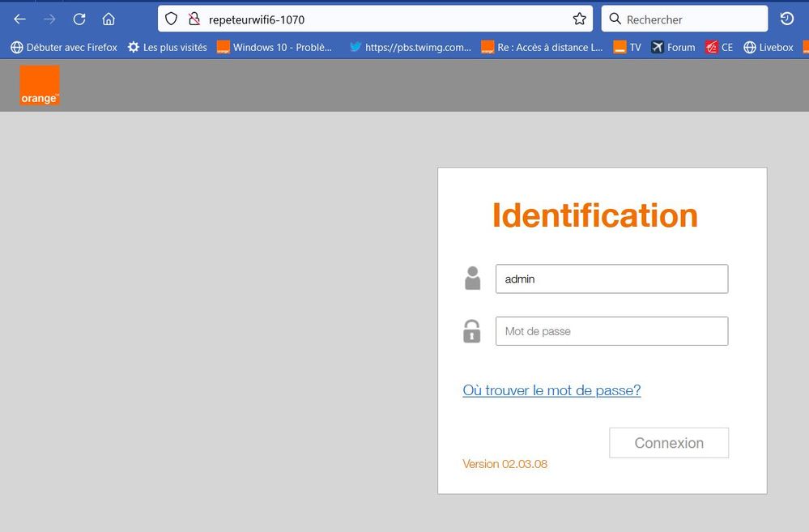
Task: Click the forward navigation arrow
Action: (49, 19)
